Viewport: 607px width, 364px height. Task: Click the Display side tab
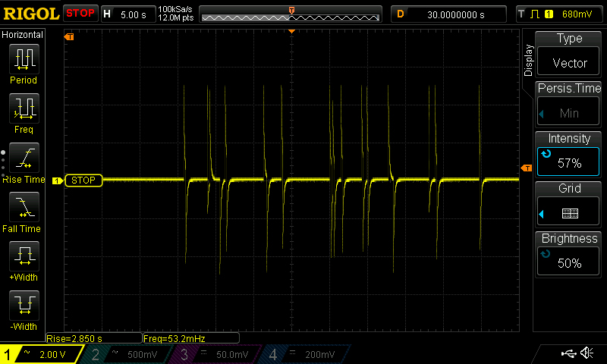[529, 61]
